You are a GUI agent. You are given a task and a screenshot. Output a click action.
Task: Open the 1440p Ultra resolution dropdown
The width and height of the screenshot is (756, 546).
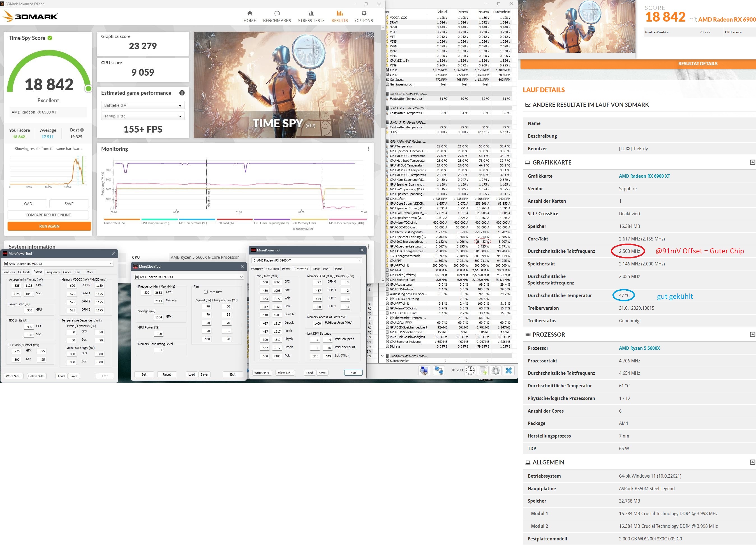coord(143,116)
